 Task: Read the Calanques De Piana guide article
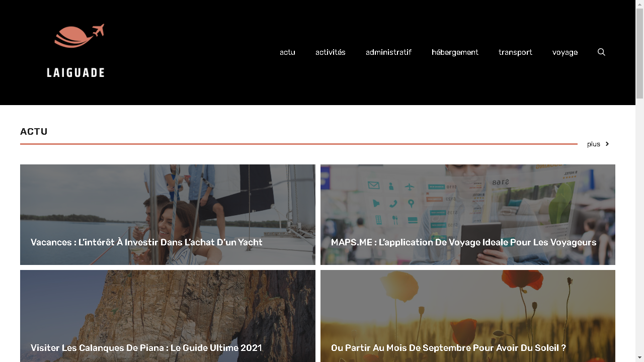click(146, 348)
